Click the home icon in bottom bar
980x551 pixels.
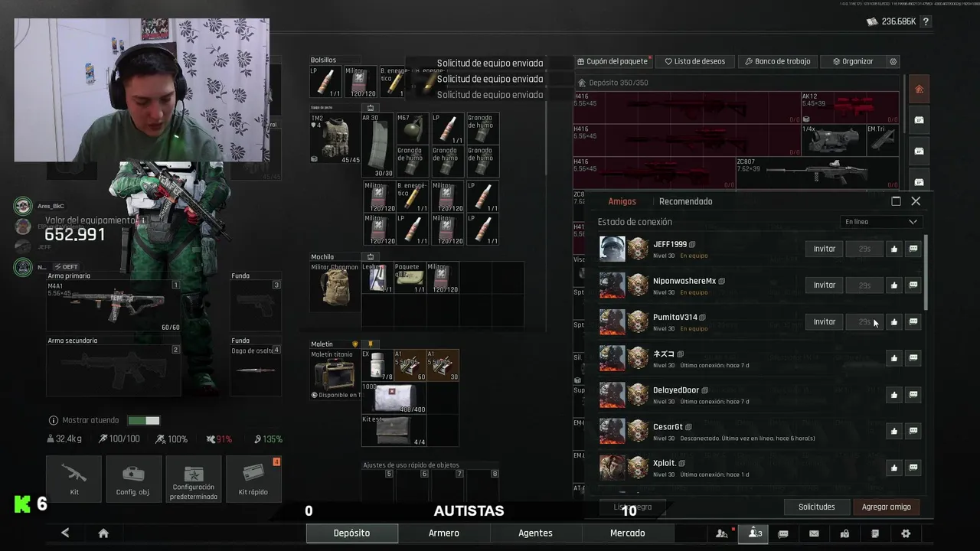(x=103, y=533)
